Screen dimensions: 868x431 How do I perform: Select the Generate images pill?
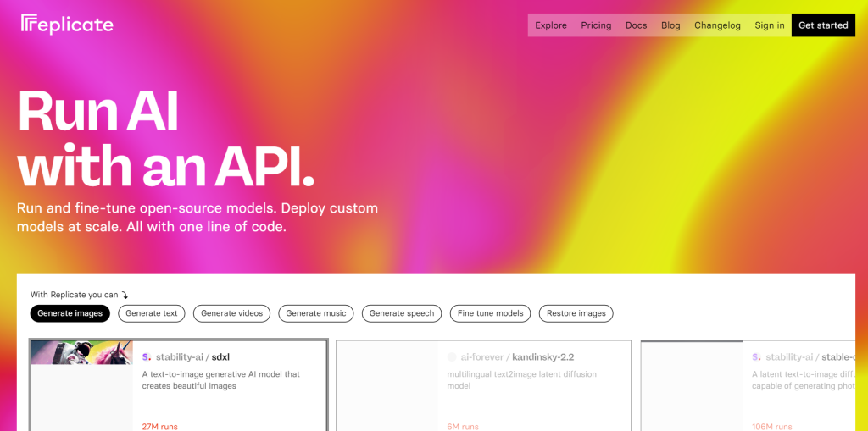point(70,313)
